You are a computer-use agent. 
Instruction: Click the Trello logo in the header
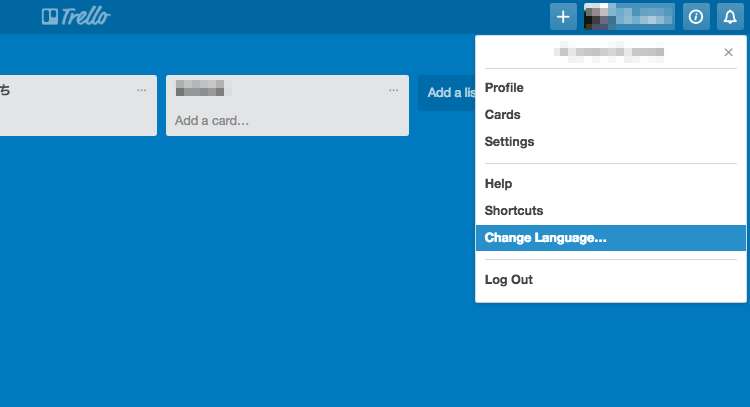pos(76,16)
